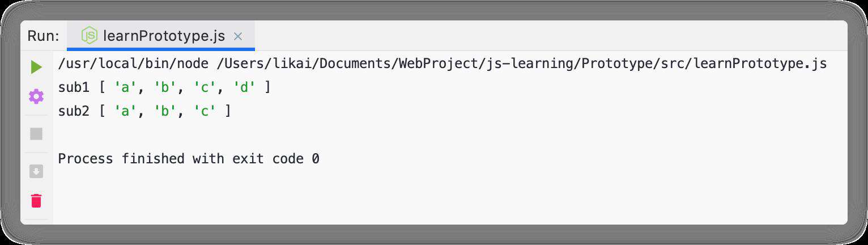Viewport: 868px width, 245px height.
Task: Click the gray down-arrow scroll-to-end icon
Action: click(36, 171)
